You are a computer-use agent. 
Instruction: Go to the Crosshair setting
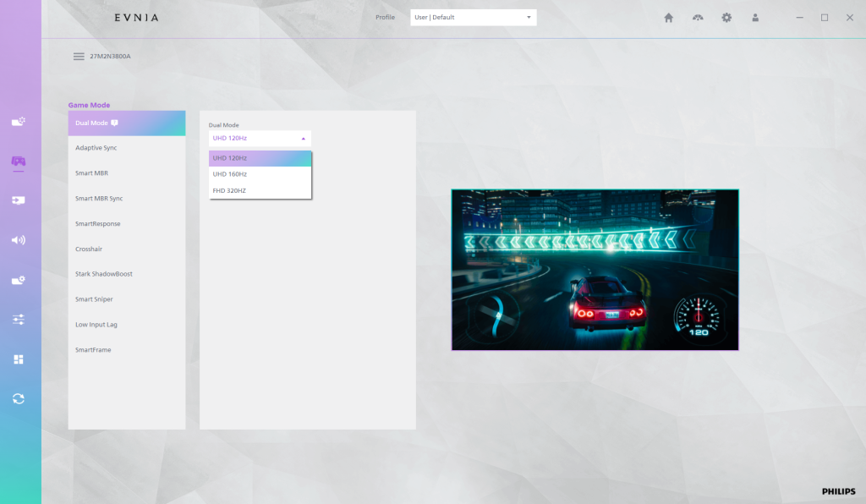tap(89, 249)
